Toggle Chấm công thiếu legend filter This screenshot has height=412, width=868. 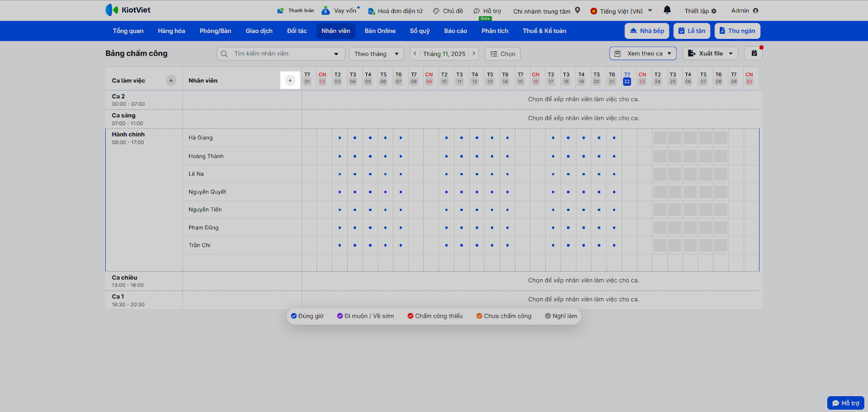click(x=435, y=316)
